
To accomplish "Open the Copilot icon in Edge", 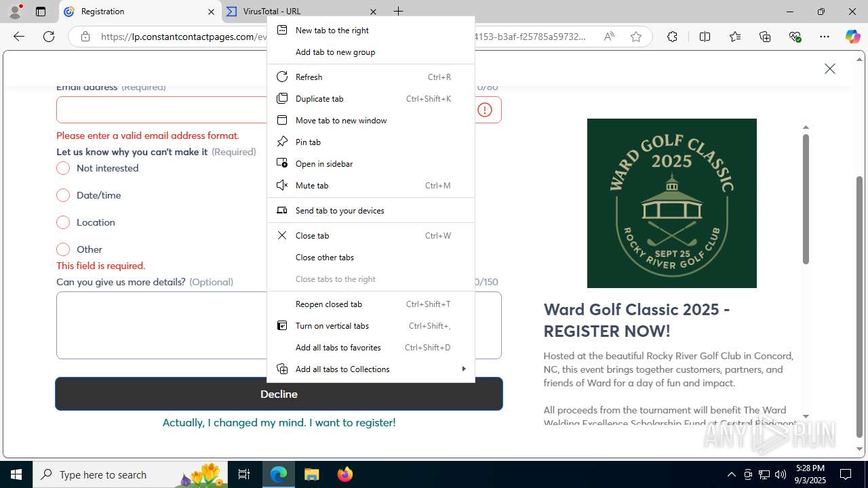I will click(x=852, y=37).
